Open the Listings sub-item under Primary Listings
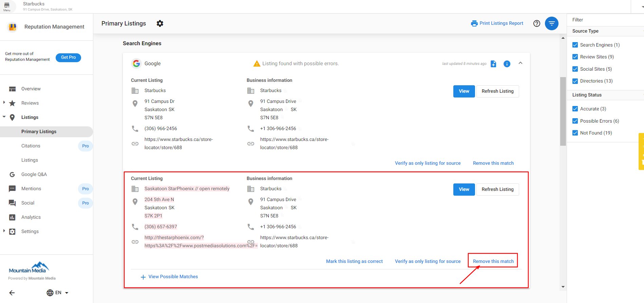644x303 pixels. (x=30, y=160)
